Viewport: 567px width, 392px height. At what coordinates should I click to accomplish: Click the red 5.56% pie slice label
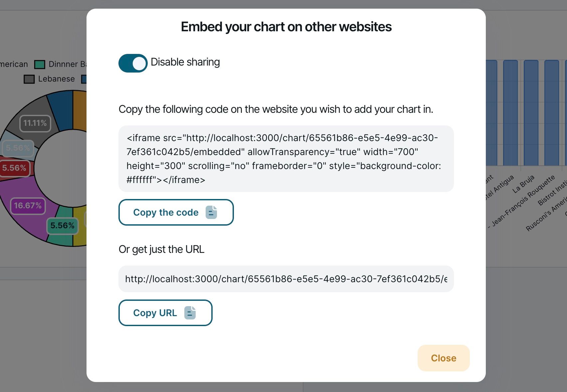pos(14,168)
